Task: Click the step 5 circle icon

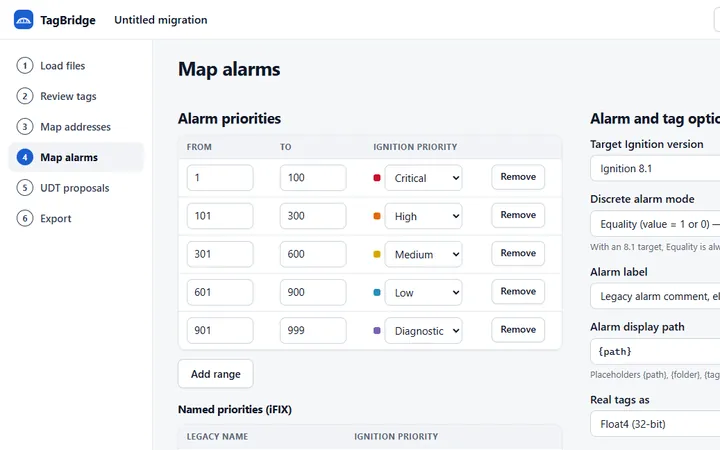Action: click(25, 188)
